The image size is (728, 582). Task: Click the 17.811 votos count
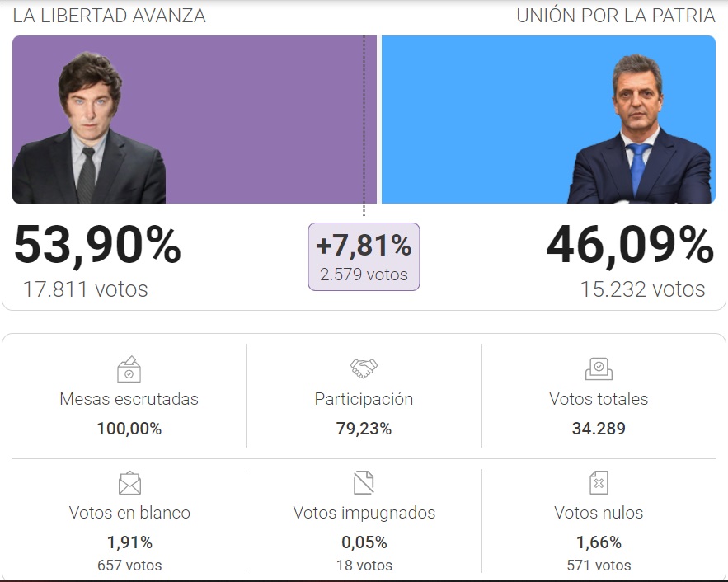86,289
